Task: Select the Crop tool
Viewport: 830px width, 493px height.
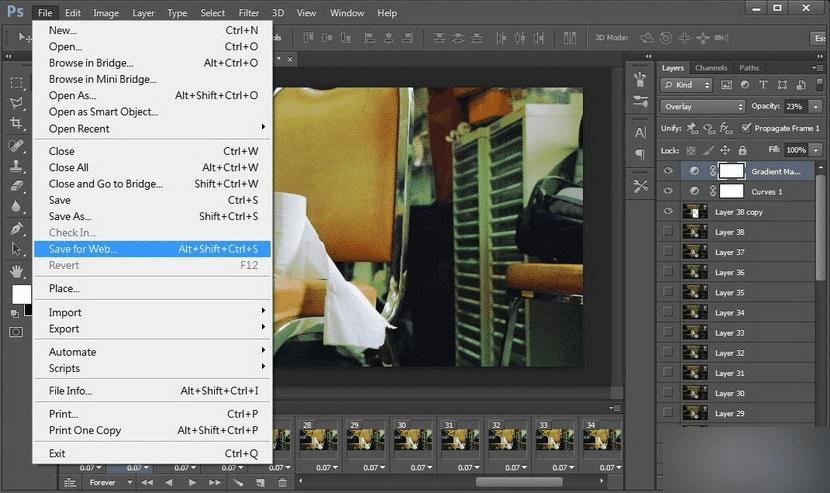Action: (x=16, y=123)
